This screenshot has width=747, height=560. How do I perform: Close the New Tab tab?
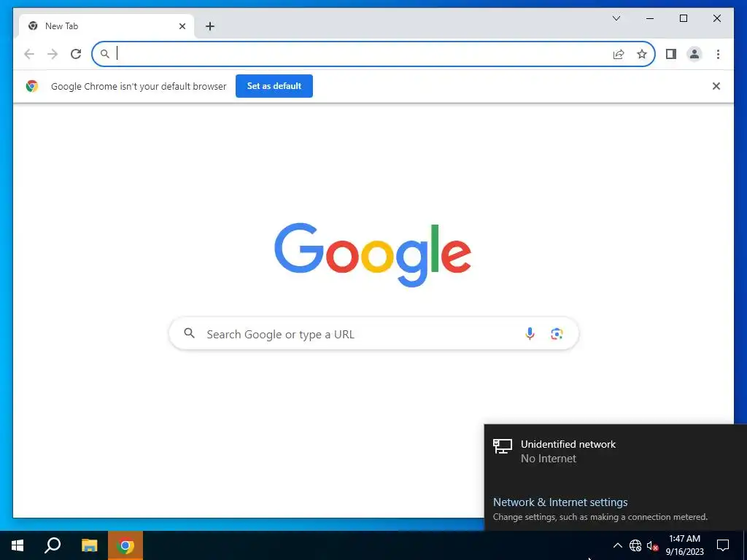[182, 26]
